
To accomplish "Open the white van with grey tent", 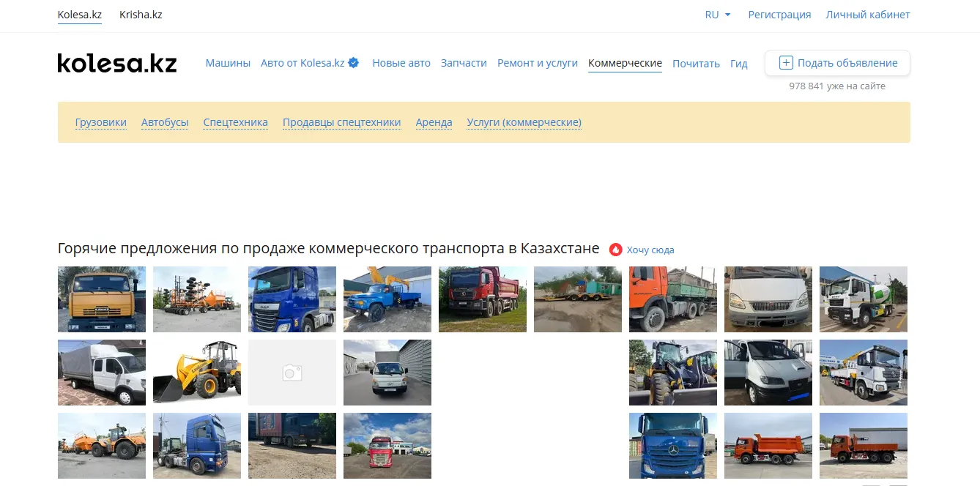I will click(102, 373).
